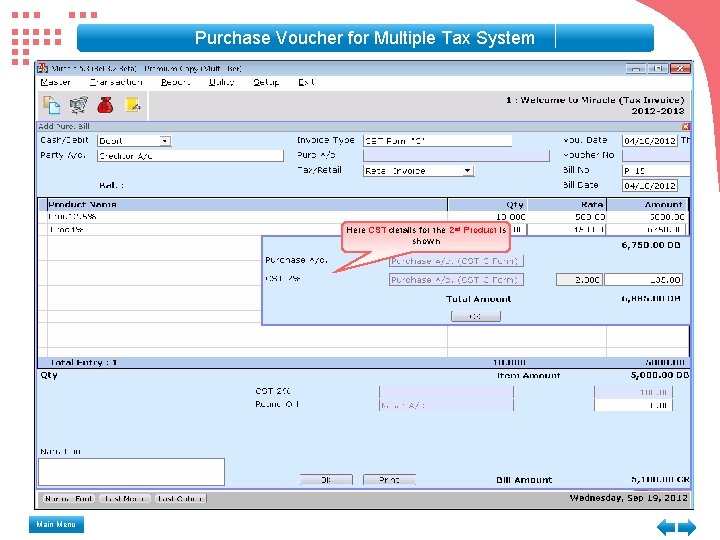Go to previous slide with left arrow

coord(666,527)
